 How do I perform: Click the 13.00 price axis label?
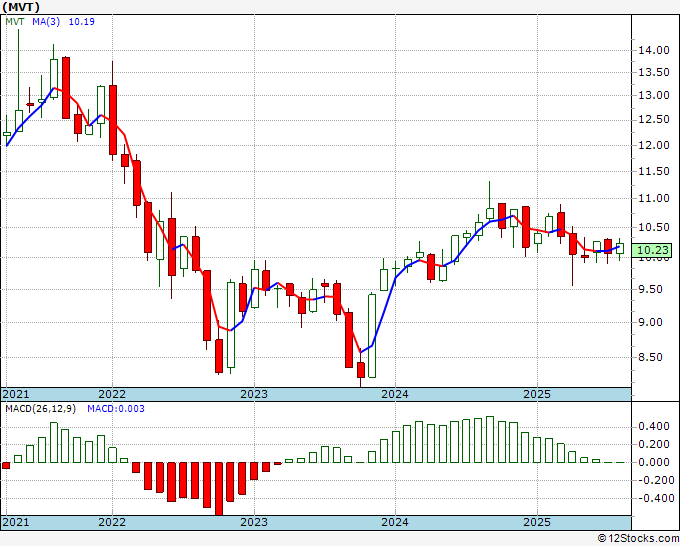click(x=654, y=95)
